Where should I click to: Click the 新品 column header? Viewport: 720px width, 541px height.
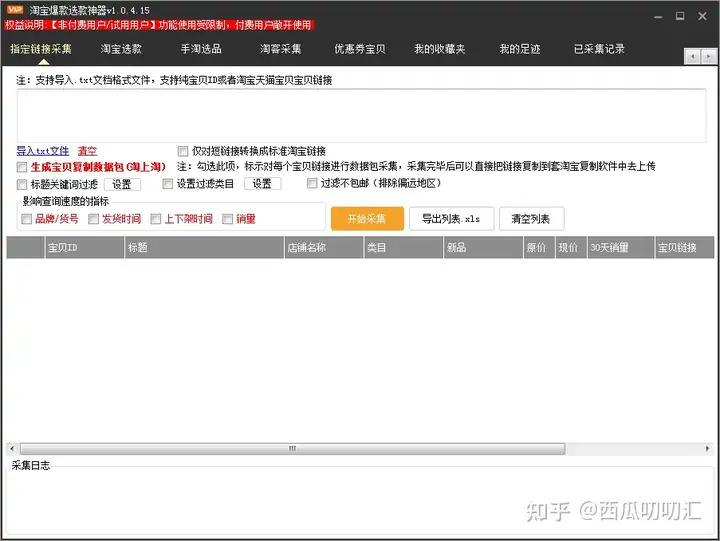point(484,248)
